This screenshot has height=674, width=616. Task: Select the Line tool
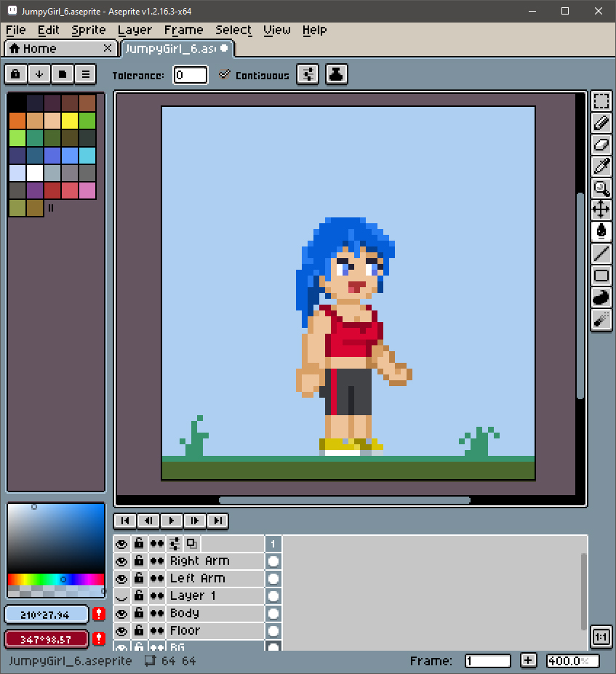coord(601,254)
